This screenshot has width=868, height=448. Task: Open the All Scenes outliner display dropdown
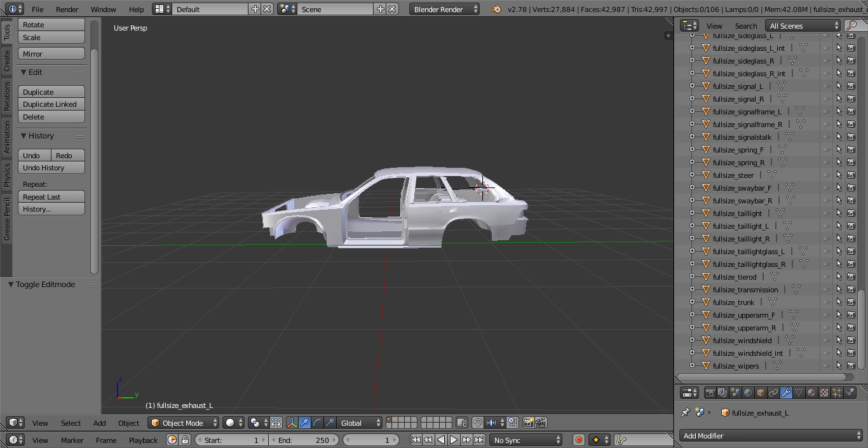click(x=803, y=25)
